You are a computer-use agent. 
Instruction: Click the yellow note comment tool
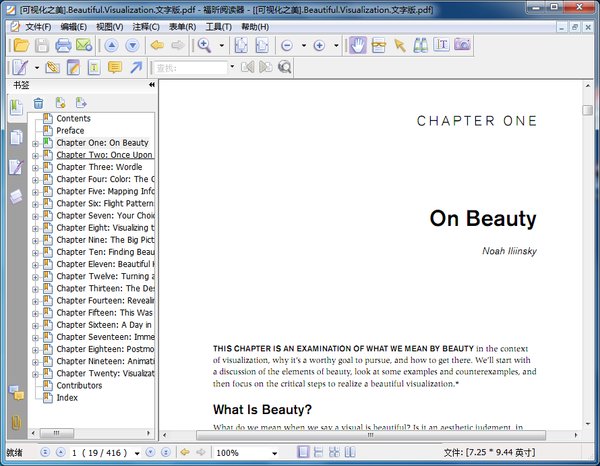point(114,68)
